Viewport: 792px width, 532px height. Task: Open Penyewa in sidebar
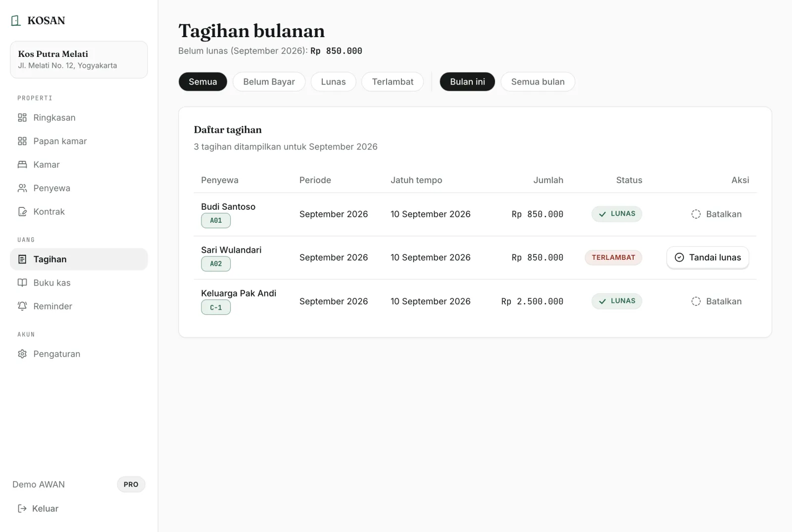[x=79, y=188]
